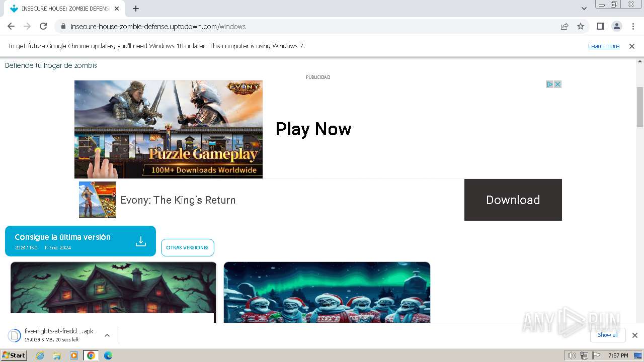Click the Evony ad banner image

169,129
